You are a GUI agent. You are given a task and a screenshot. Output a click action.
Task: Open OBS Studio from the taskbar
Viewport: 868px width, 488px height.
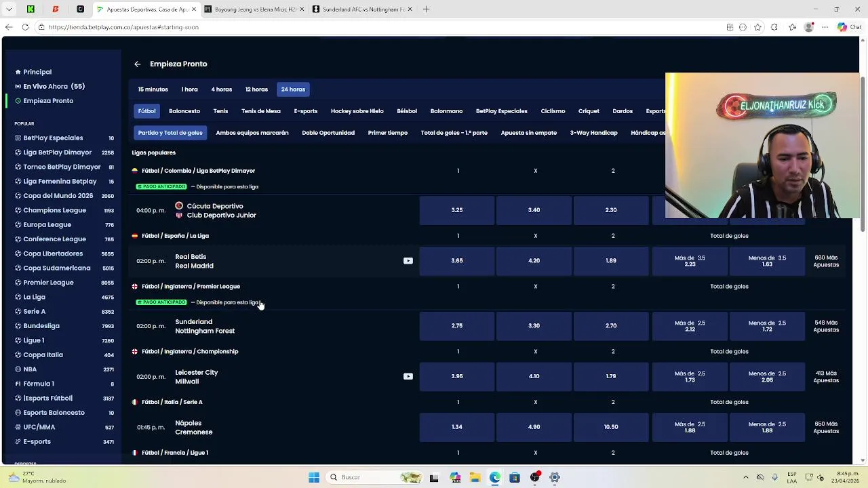[535, 477]
